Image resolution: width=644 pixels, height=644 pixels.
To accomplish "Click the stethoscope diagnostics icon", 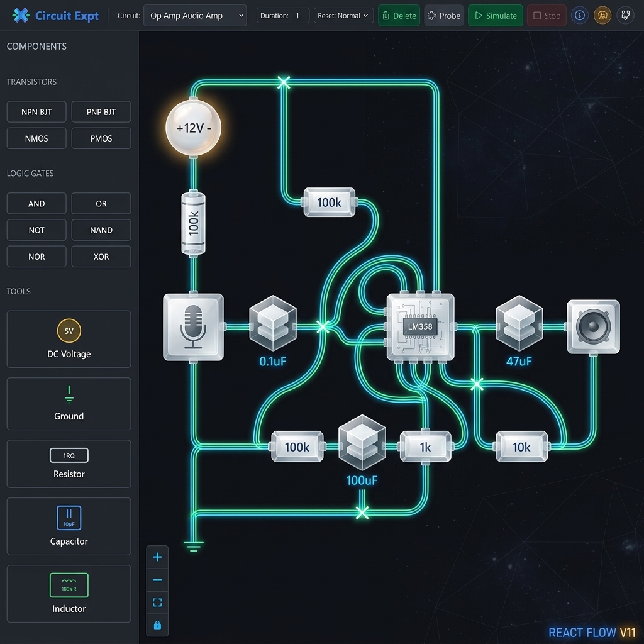I will (626, 16).
